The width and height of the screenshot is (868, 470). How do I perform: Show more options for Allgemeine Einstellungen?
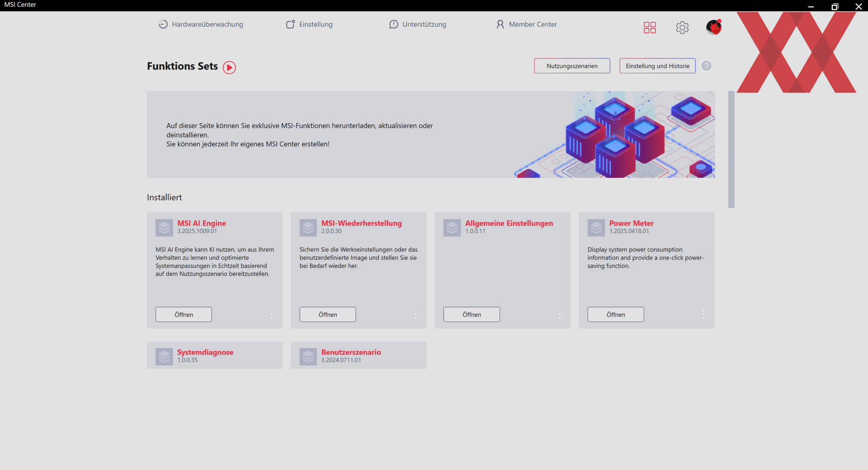point(560,314)
